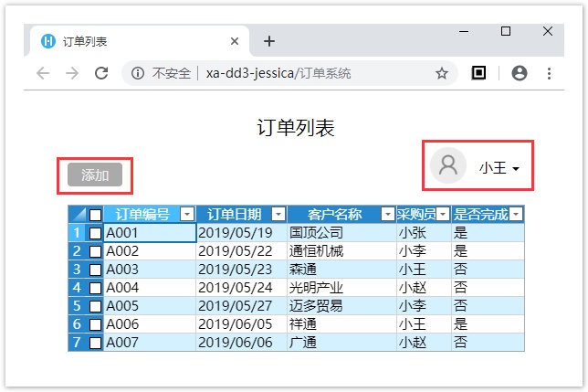Check the box for row A002
Screen dimensions: 588x392
tap(95, 251)
